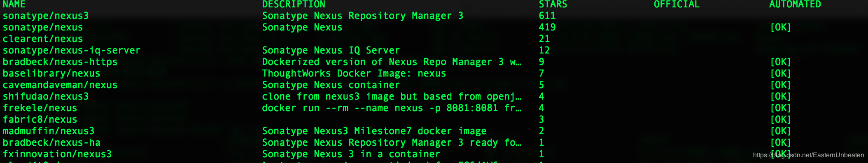Select fabric8/nexus image name
This screenshot has width=868, height=163.
[40, 120]
